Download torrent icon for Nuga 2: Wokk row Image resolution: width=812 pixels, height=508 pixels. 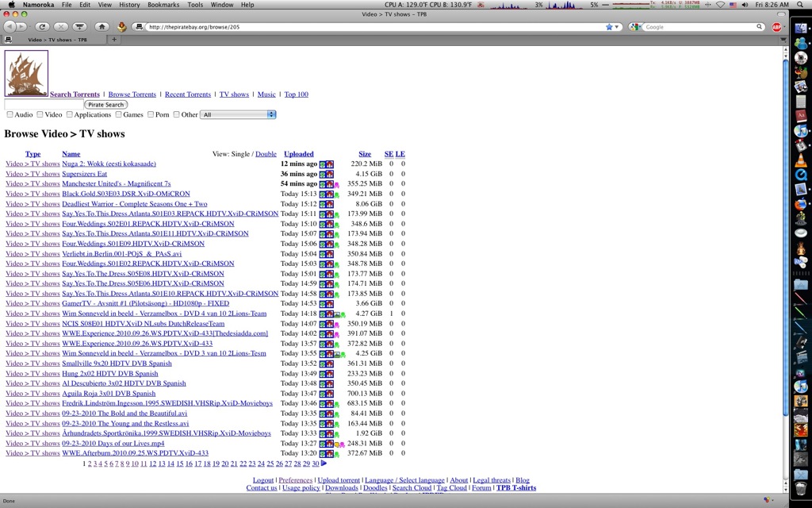pos(323,164)
